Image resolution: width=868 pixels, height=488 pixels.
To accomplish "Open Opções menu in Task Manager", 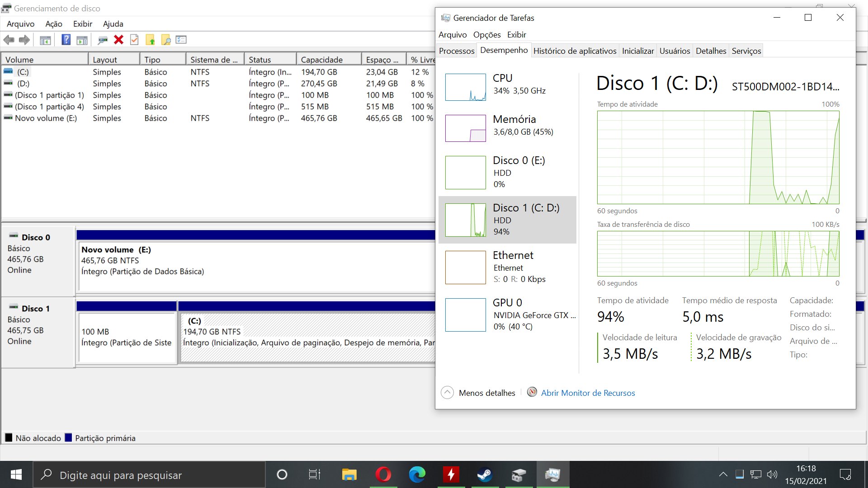I will click(x=487, y=35).
